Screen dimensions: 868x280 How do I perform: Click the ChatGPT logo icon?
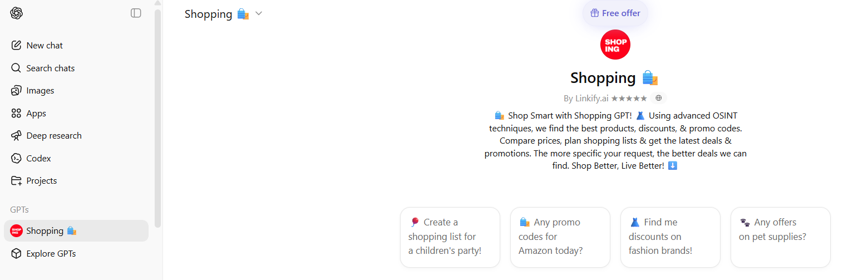coord(17,13)
